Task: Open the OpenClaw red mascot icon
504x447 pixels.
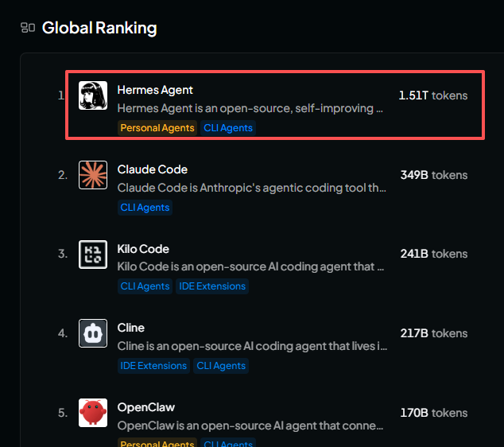Action: point(93,413)
